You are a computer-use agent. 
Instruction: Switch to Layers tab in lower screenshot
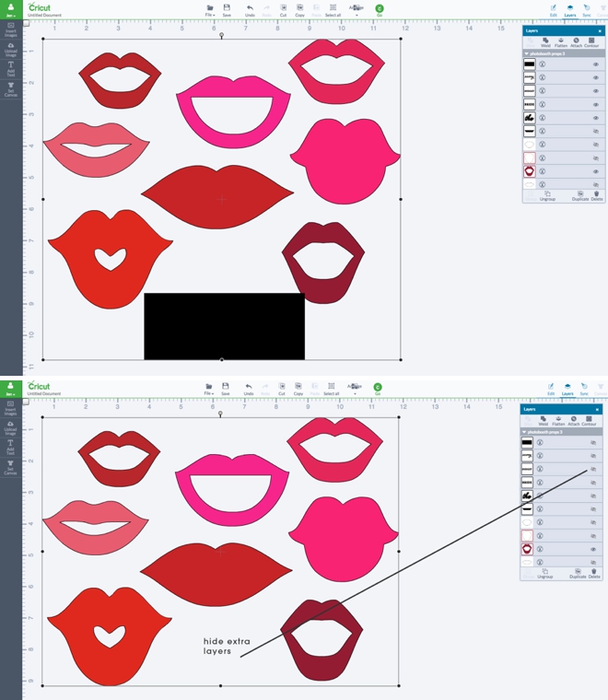coord(567,389)
